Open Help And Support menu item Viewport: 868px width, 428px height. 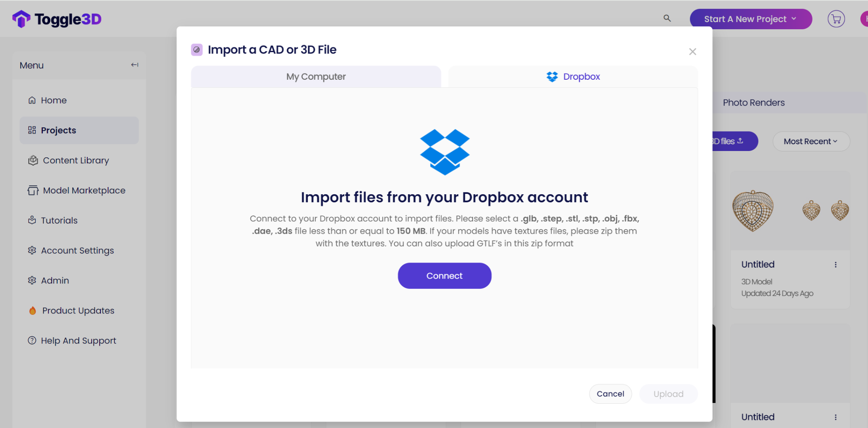click(x=79, y=341)
